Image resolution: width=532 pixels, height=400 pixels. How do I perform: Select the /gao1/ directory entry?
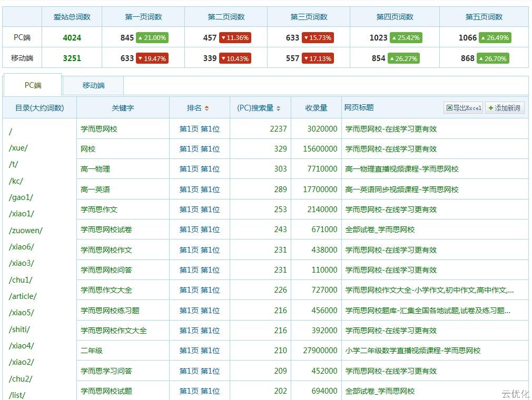pos(21,197)
